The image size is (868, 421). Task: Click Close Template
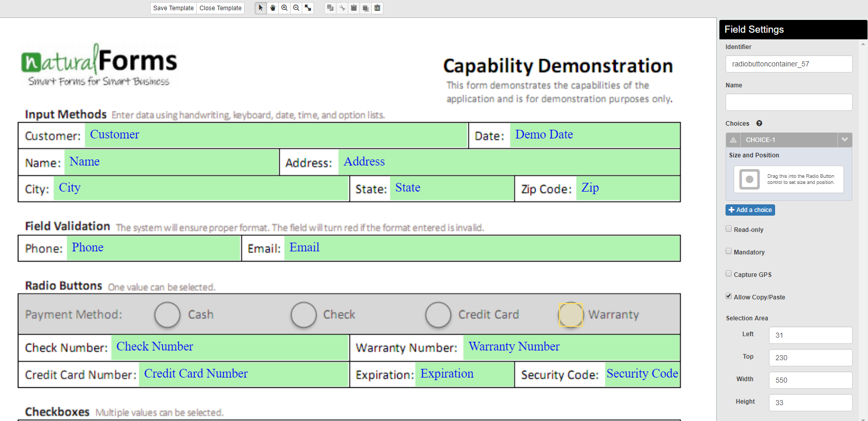click(221, 8)
